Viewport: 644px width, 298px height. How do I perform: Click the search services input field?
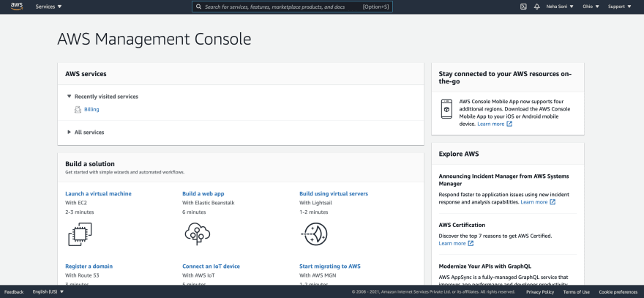click(292, 7)
